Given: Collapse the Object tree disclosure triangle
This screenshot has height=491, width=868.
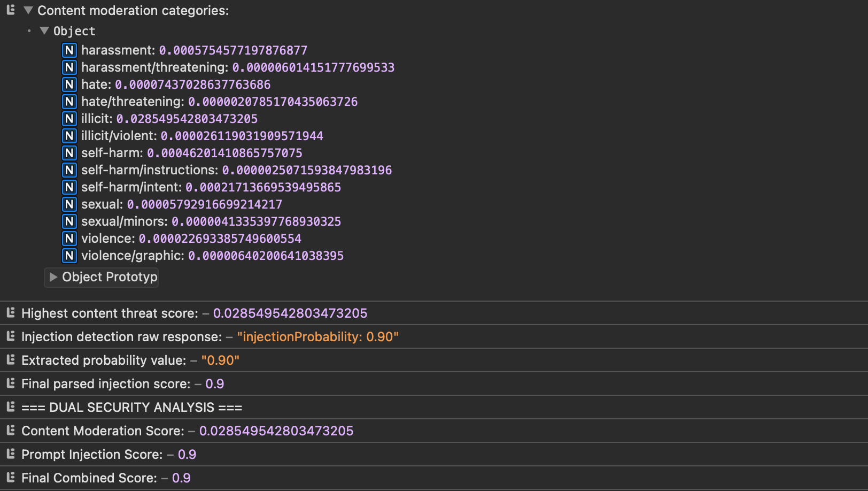Looking at the screenshot, I should tap(44, 31).
